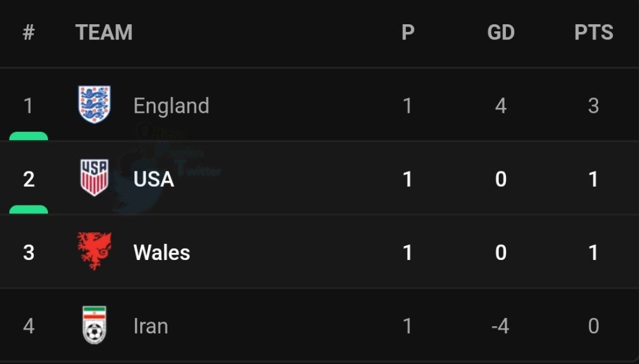
Task: Click the England three lions crest
Action: 95,105
